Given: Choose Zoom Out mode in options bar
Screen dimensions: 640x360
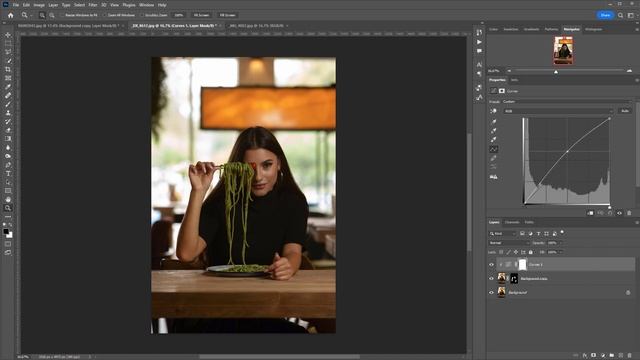Looking at the screenshot, I should pyautogui.click(x=52, y=15).
